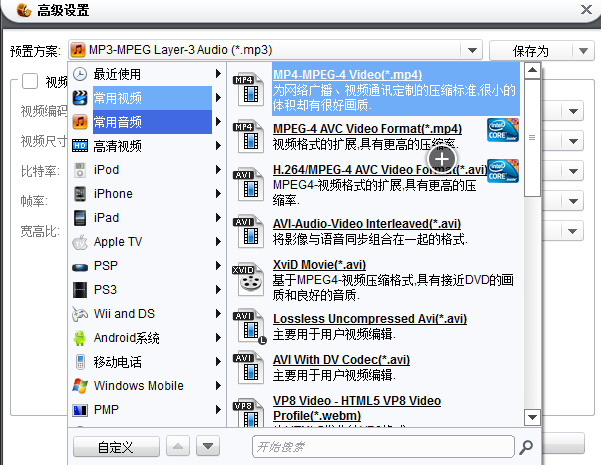
Task: Click the clock icon beside 最近使用
Action: pyautogui.click(x=80, y=74)
